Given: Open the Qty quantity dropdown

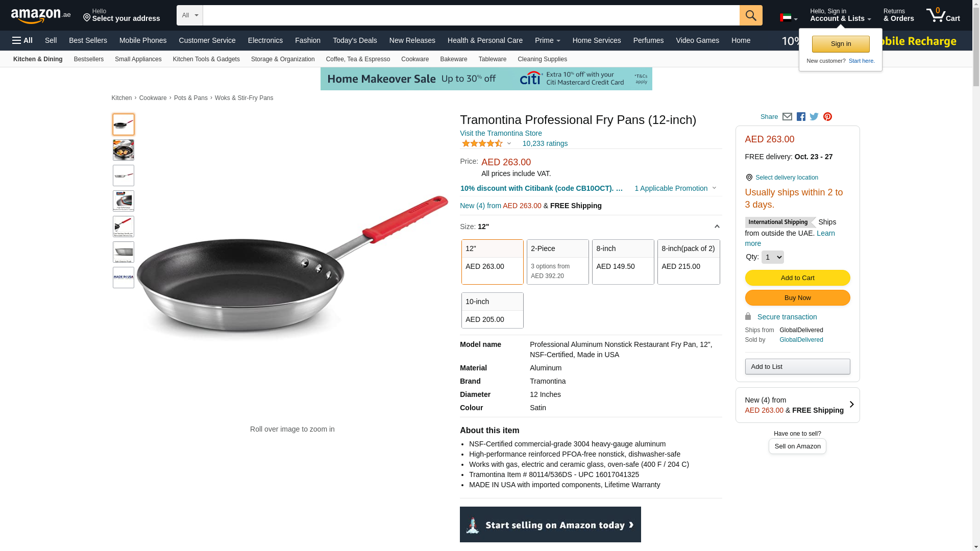Looking at the screenshot, I should pyautogui.click(x=772, y=257).
